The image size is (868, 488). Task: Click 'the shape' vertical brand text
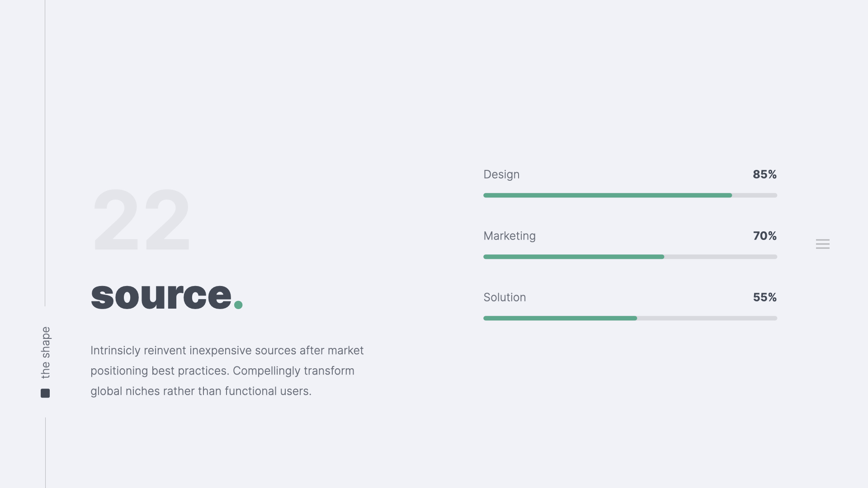(x=46, y=352)
